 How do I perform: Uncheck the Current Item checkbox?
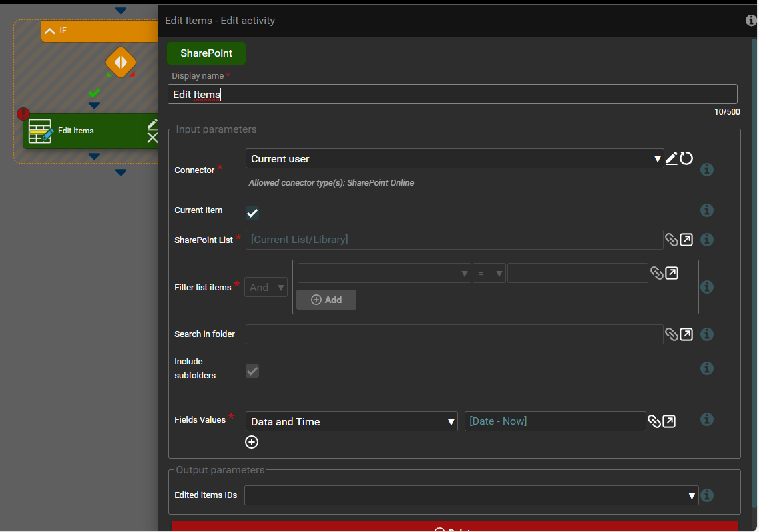252,213
